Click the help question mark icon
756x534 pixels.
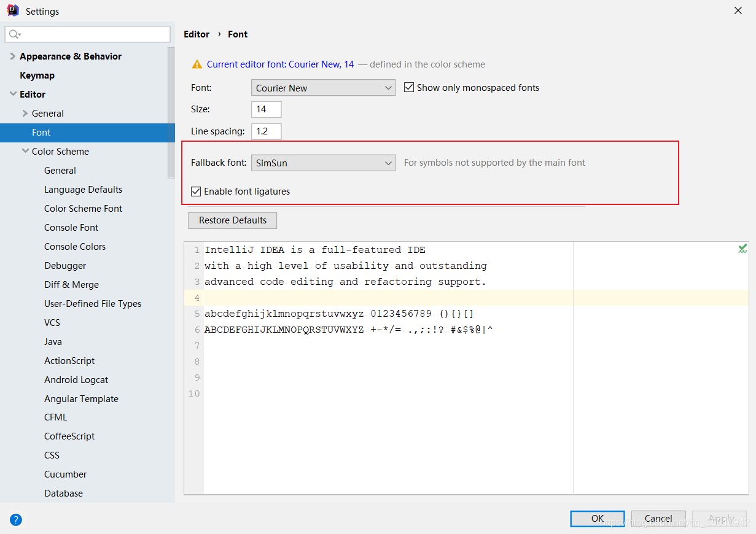click(16, 520)
